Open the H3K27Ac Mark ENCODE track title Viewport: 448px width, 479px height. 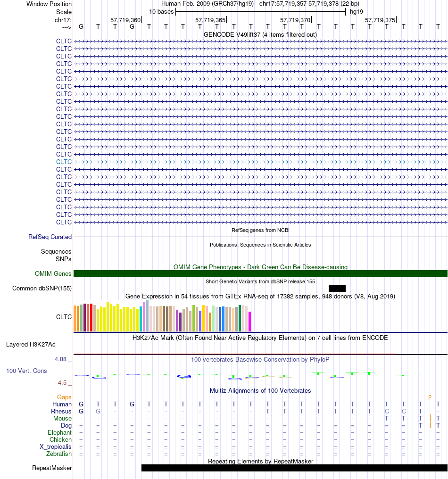[x=260, y=338]
